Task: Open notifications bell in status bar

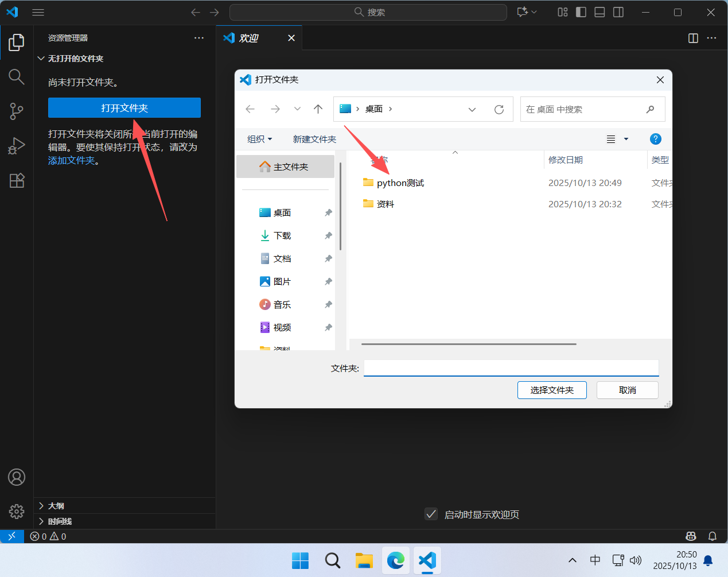Action: point(713,536)
